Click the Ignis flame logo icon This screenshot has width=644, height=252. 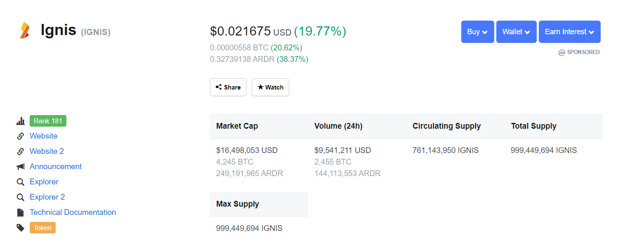pos(25,31)
